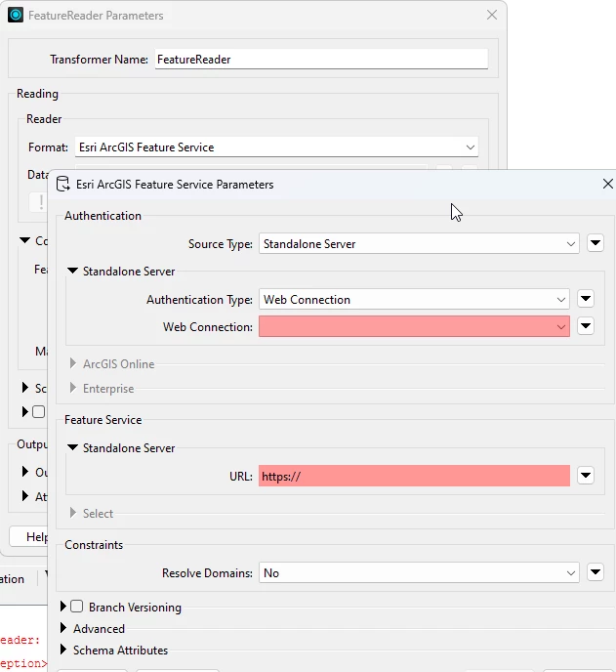Viewport: 616px width, 672px height.
Task: Click the Authentication group label
Action: pos(103,216)
